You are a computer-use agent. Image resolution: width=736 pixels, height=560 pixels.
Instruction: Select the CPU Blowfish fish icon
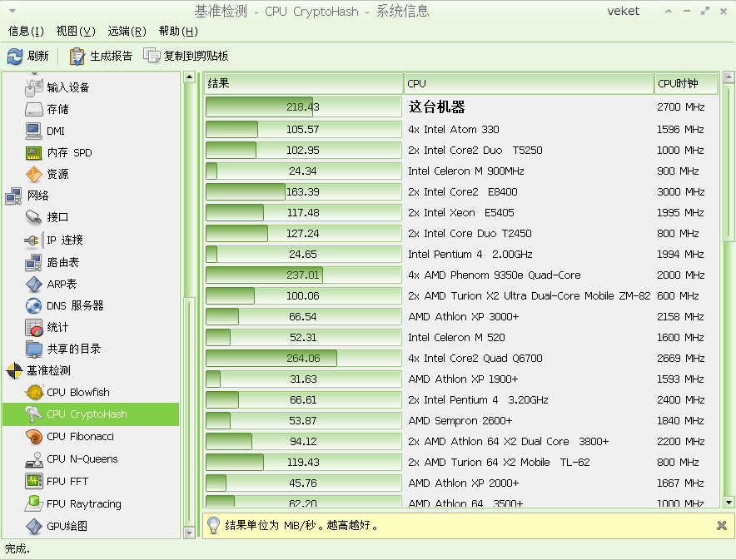pyautogui.click(x=34, y=392)
